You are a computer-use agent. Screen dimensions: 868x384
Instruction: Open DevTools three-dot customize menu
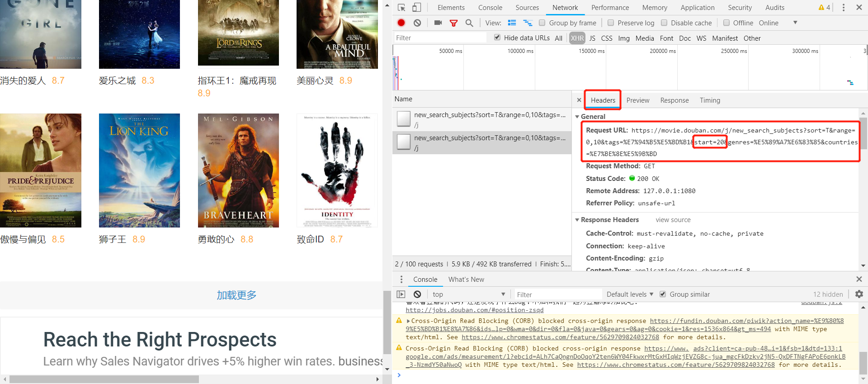click(x=843, y=8)
